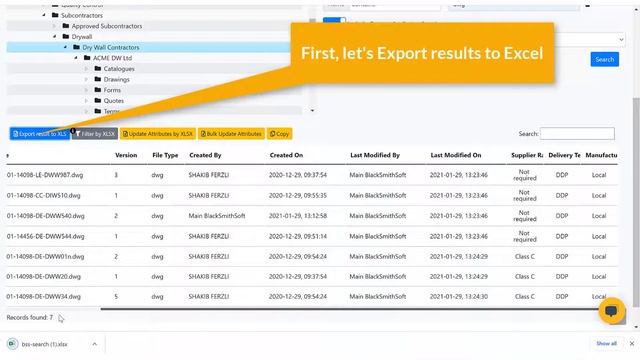
Task: Select the ACME DW Ltd folder icon
Action: tap(87, 58)
